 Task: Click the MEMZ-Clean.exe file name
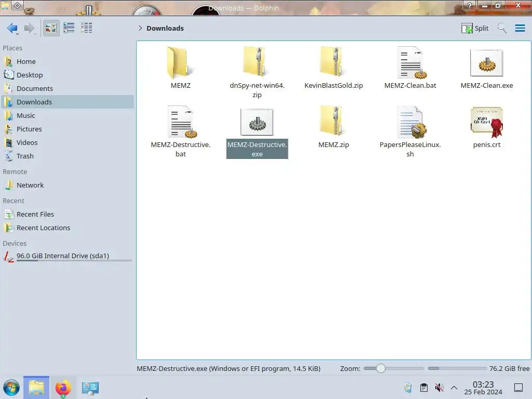coord(486,86)
